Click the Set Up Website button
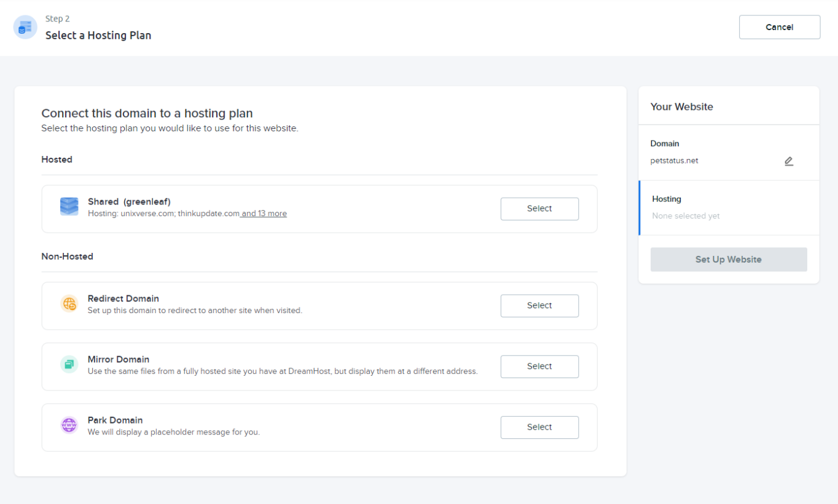This screenshot has height=504, width=838. click(x=728, y=259)
